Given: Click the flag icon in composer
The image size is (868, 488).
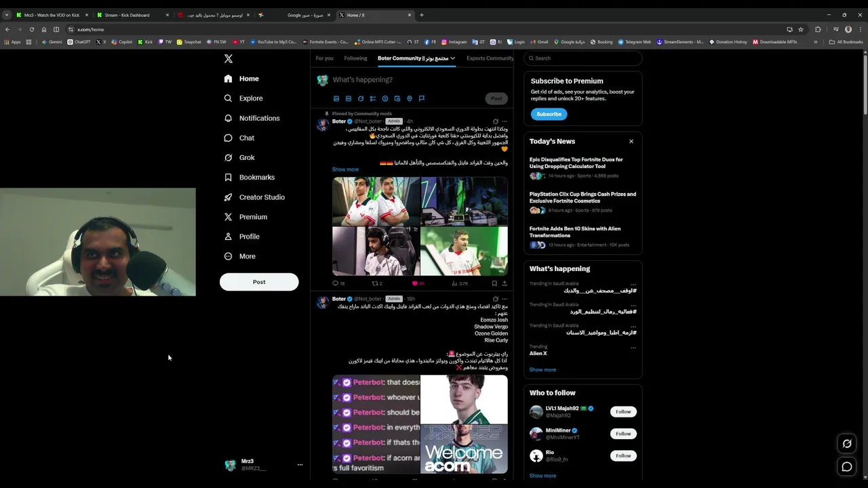Looking at the screenshot, I should click(x=422, y=99).
